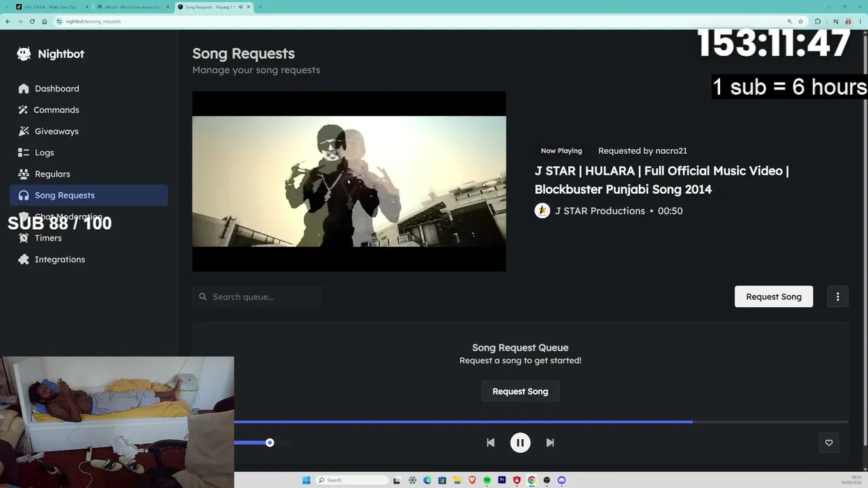
Task: Open the Chrome three-dot menu
Action: pyautogui.click(x=860, y=21)
